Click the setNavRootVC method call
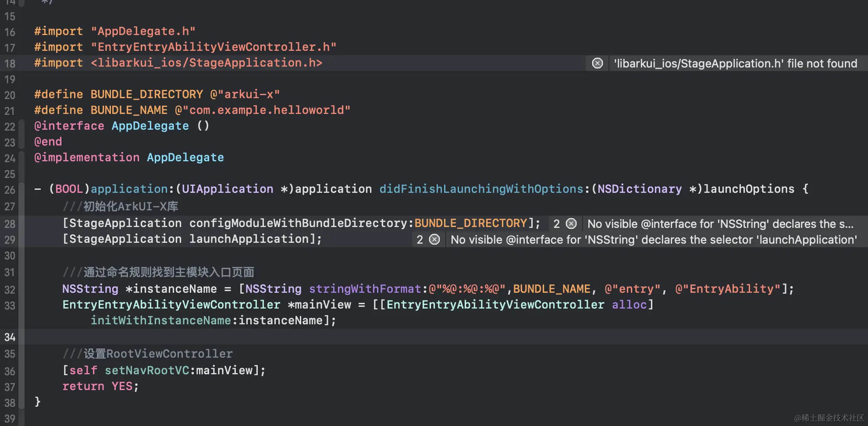868x426 pixels. 146,370
